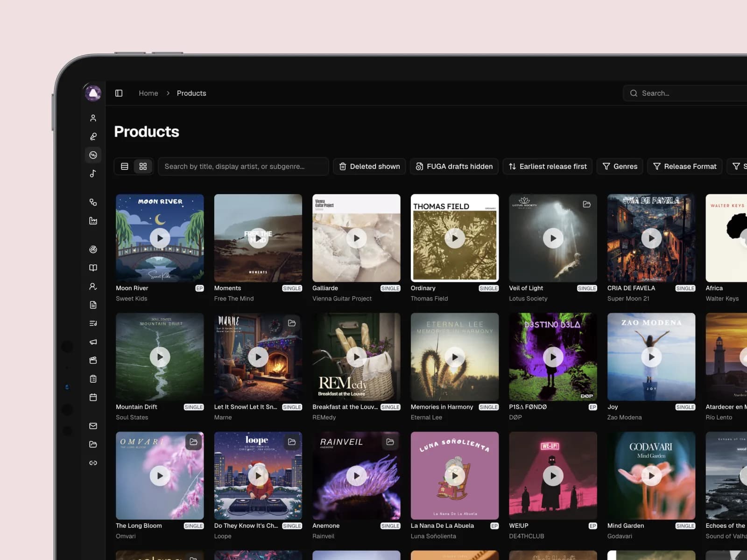747x560 pixels.
Task: Toggle the Deleted shown filter
Action: pos(369,167)
